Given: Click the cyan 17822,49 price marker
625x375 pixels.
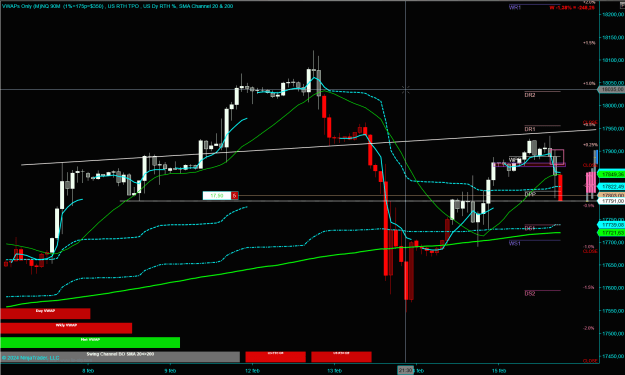Looking at the screenshot, I should tap(612, 187).
